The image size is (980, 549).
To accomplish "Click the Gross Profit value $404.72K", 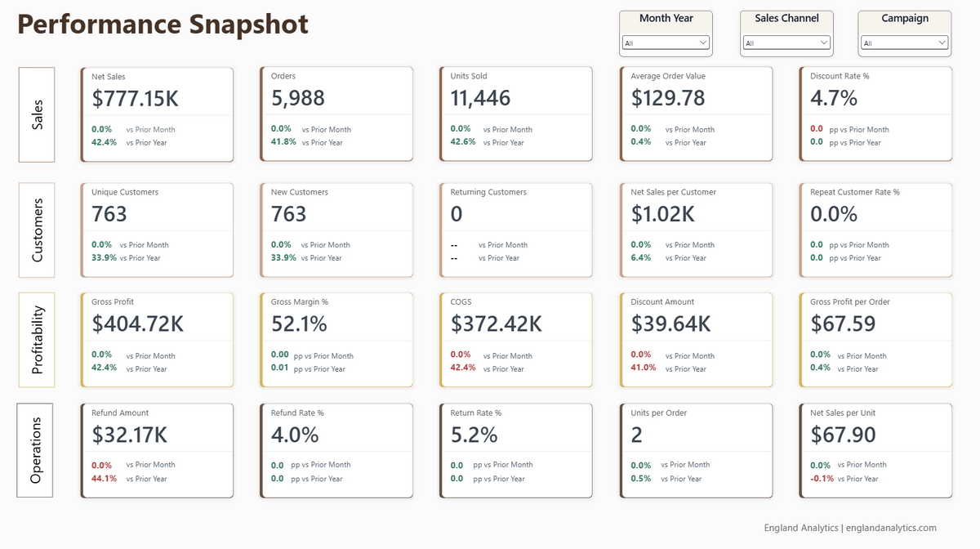I will (138, 324).
